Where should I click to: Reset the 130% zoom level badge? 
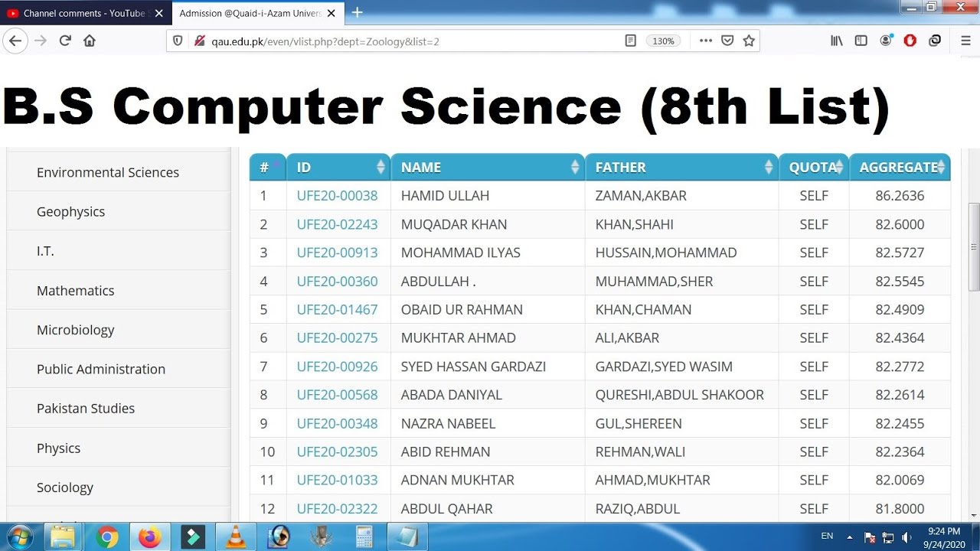tap(663, 41)
